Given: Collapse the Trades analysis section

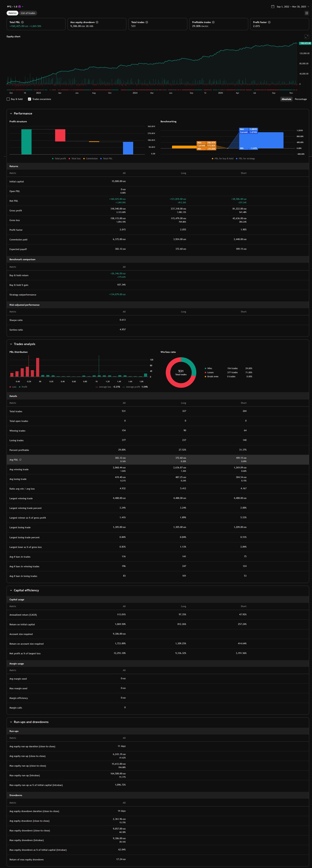Looking at the screenshot, I should click(x=11, y=344).
